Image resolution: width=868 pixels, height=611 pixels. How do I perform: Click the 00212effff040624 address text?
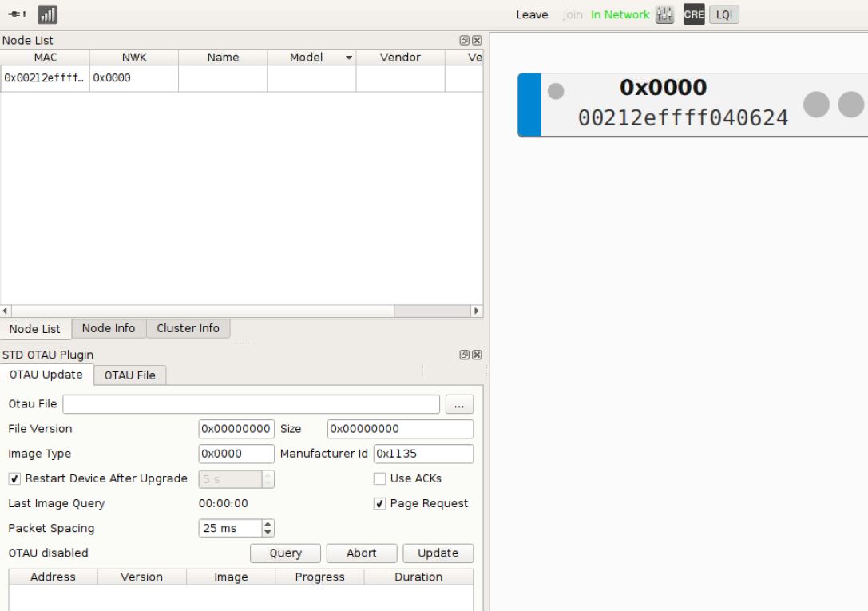point(683,118)
